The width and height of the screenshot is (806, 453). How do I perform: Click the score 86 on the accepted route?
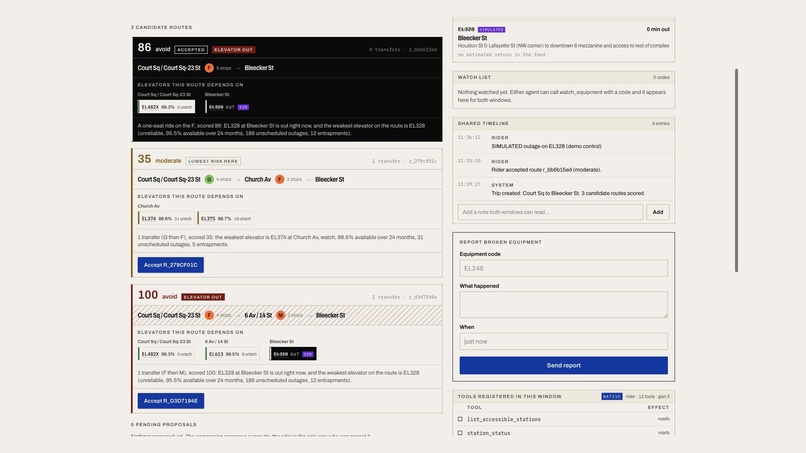(144, 47)
